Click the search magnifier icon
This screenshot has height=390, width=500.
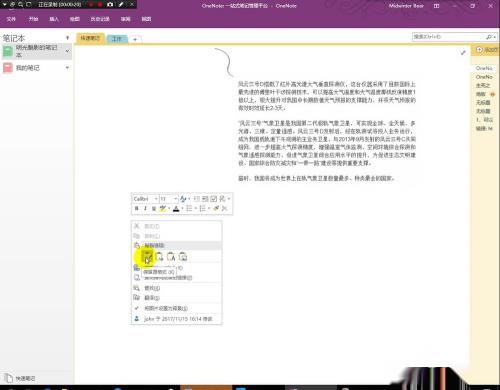[489, 37]
